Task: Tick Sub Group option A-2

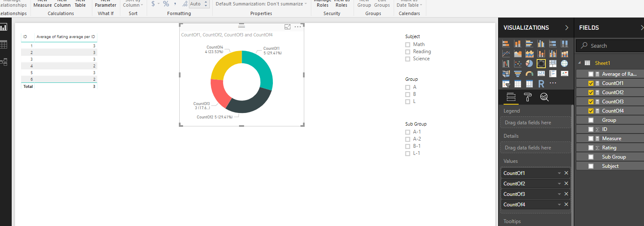Action: (407, 139)
